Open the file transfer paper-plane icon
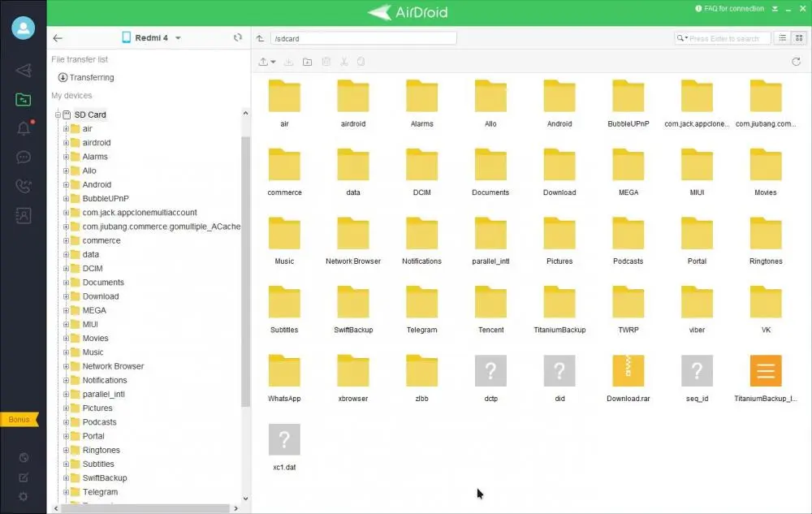 24,71
